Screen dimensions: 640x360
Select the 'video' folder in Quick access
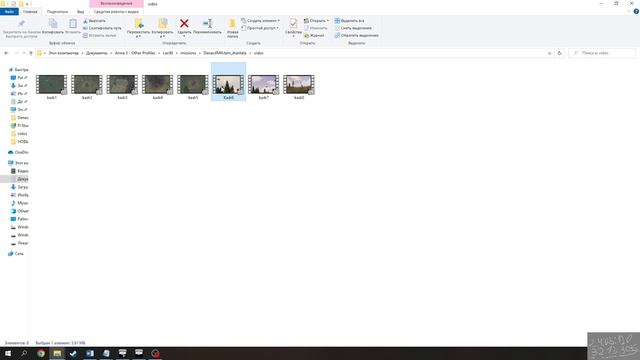tap(19, 133)
